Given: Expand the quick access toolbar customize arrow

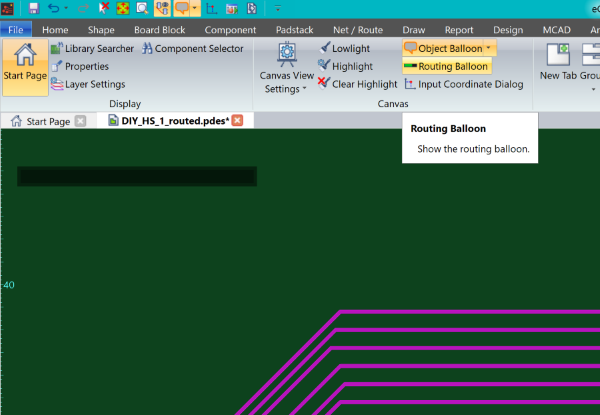Looking at the screenshot, I should 277,8.
